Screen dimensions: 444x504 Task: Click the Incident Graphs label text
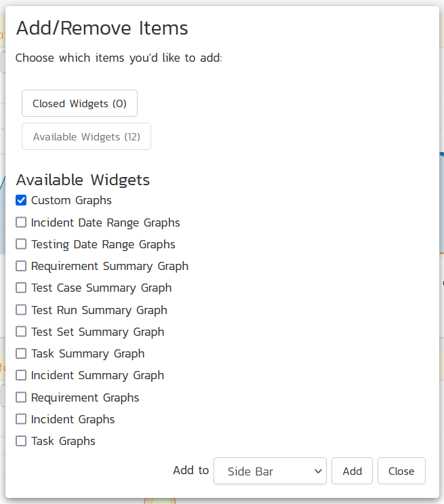pos(73,419)
